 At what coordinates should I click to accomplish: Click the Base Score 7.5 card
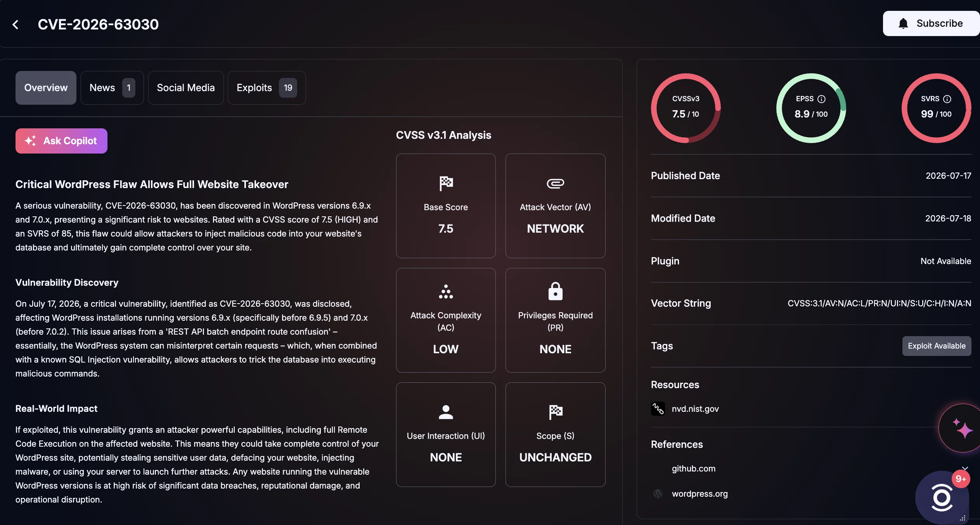tap(446, 206)
